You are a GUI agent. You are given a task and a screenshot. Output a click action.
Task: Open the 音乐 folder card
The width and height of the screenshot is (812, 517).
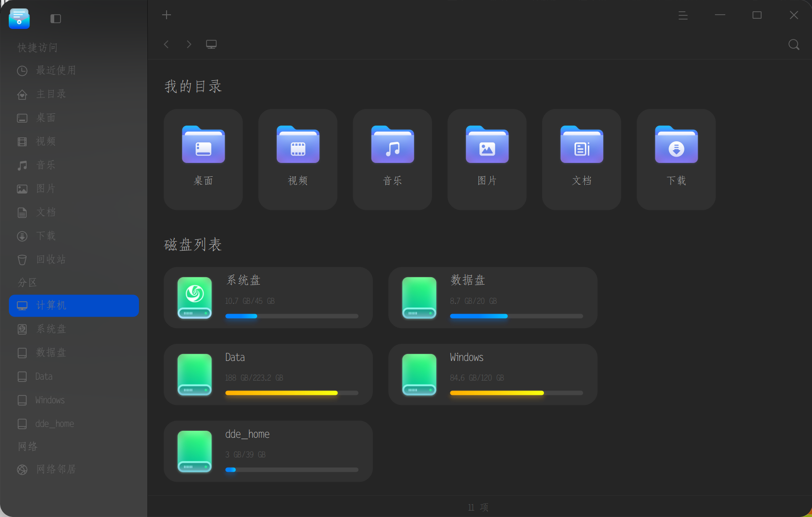[393, 160]
